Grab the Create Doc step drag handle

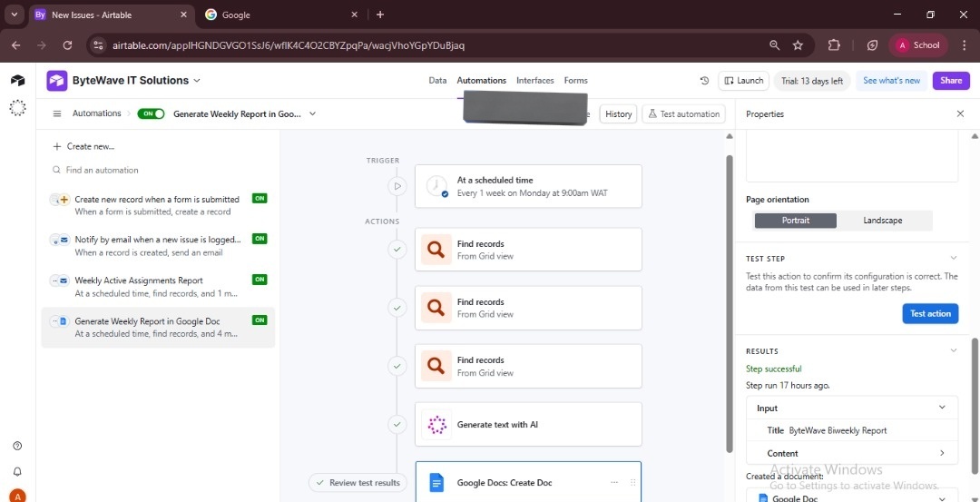tap(632, 483)
